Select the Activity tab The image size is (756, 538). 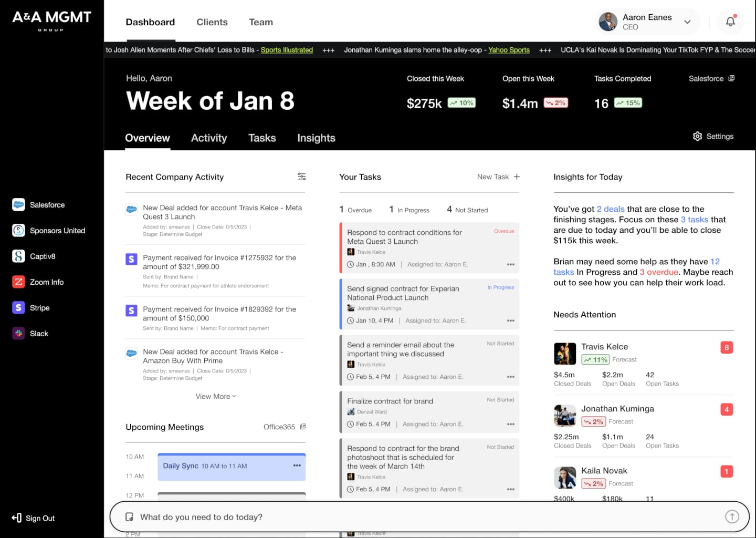209,138
